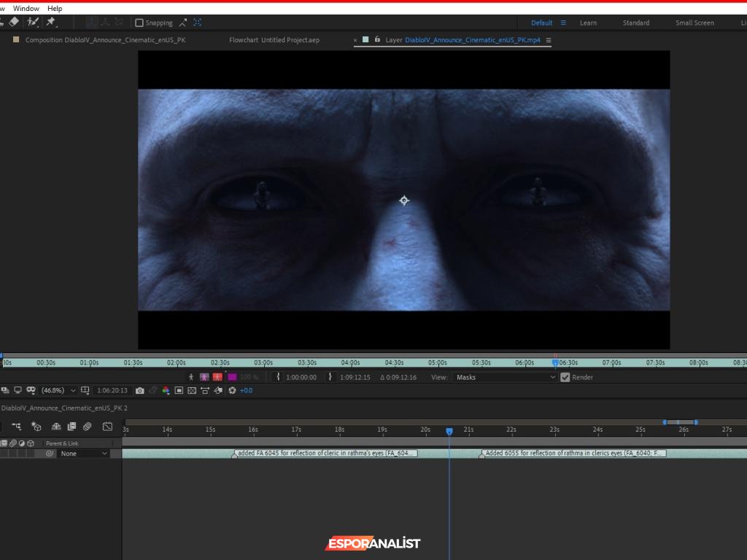Toggle the draft 3D icon
Image resolution: width=747 pixels, height=560 pixels.
[x=36, y=426]
